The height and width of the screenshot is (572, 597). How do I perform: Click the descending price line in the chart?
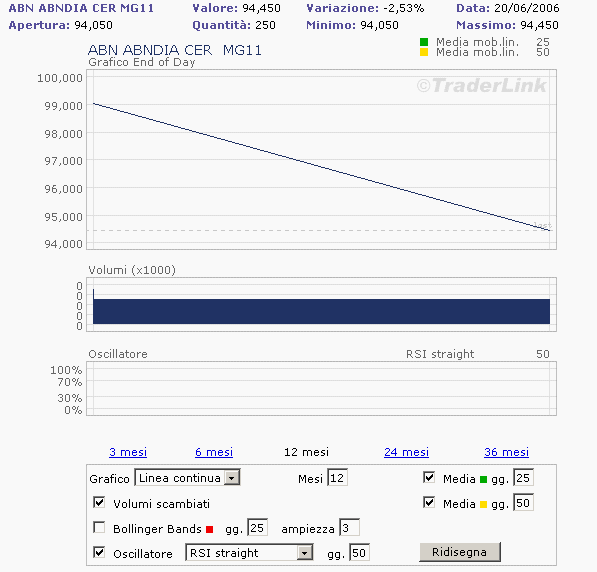tap(322, 167)
